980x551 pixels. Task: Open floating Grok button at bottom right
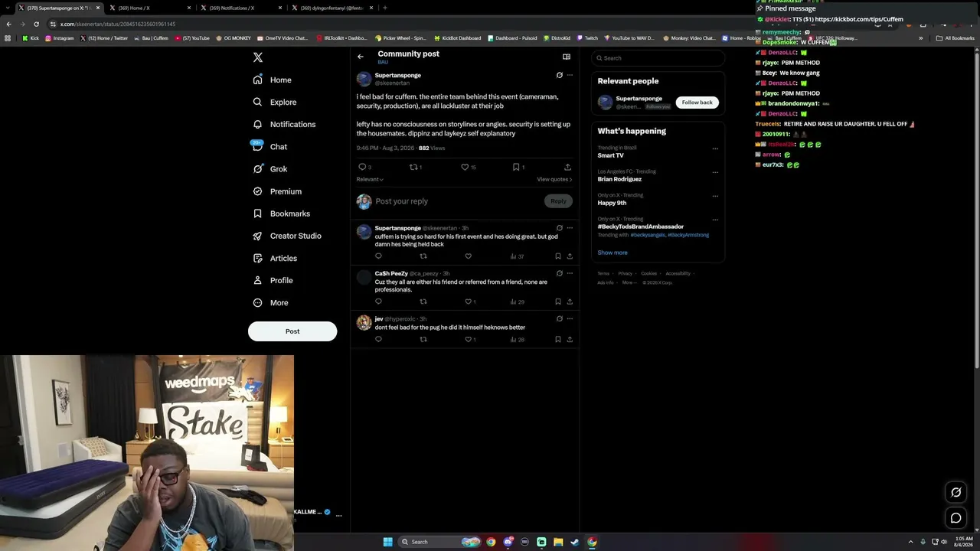click(x=955, y=492)
